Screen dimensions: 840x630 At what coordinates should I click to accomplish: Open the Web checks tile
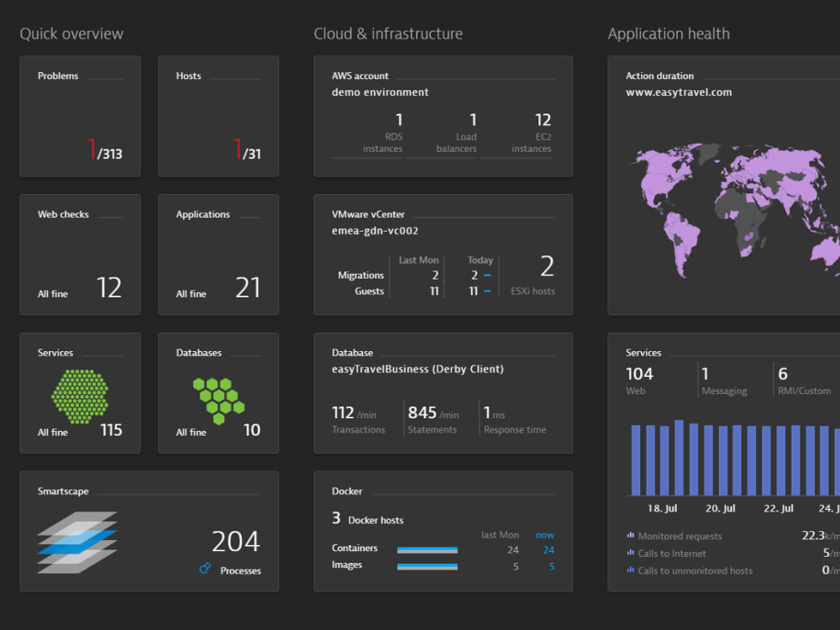pyautogui.click(x=80, y=255)
